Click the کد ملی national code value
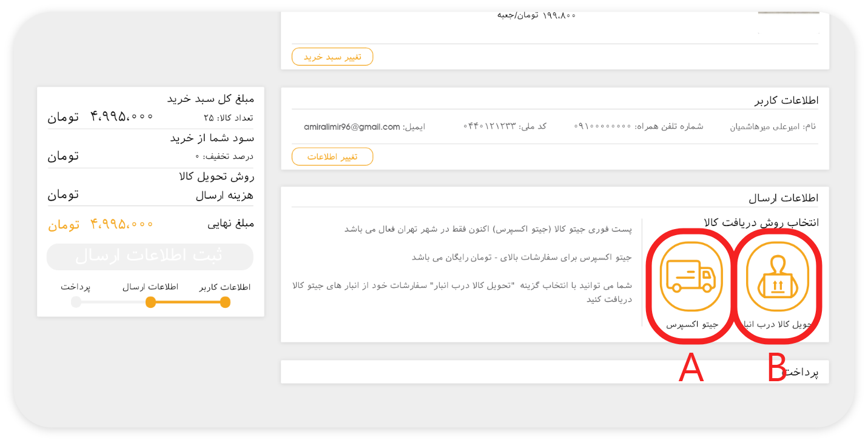868x443 pixels. click(490, 127)
